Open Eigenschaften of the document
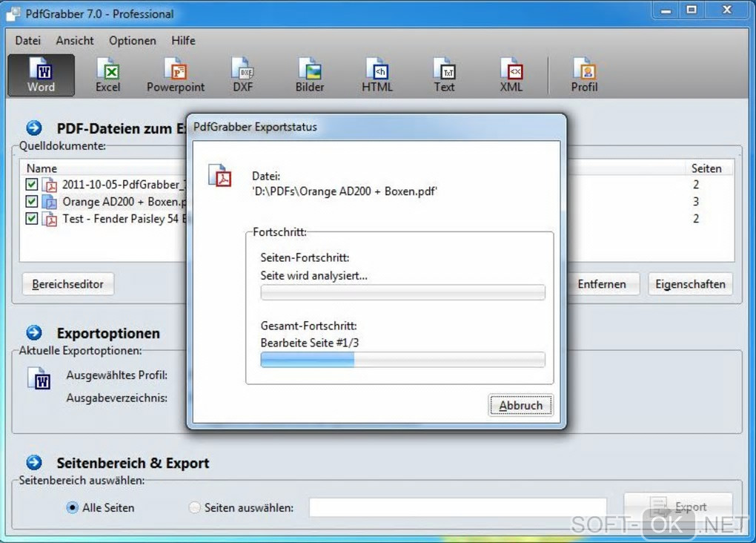This screenshot has height=543, width=756. (x=690, y=284)
